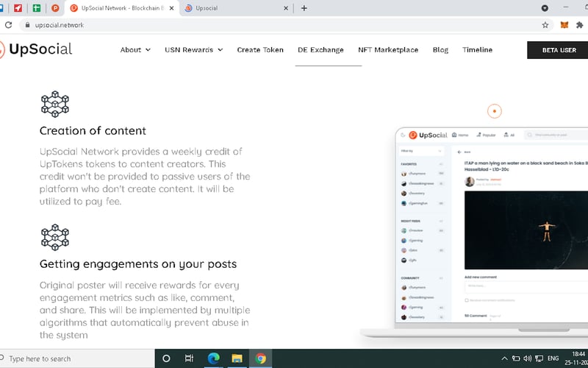Show hidden system tray icons
Viewport: 588px width, 368px height.
click(x=504, y=358)
